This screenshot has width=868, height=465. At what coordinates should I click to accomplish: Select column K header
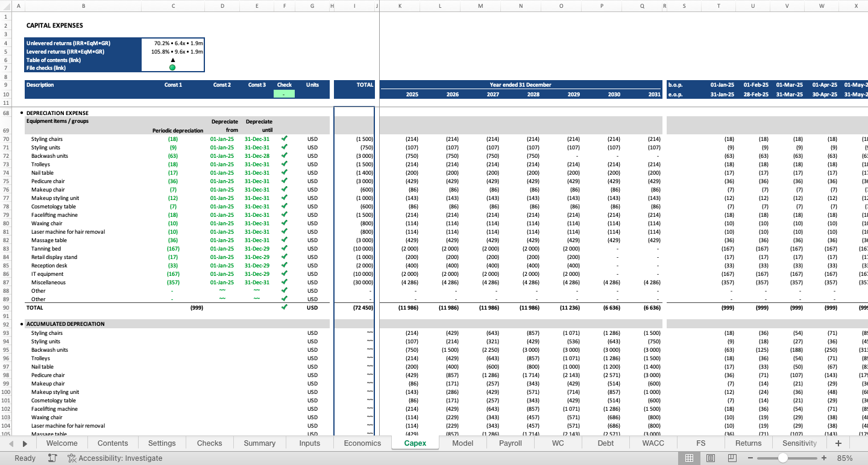click(400, 6)
